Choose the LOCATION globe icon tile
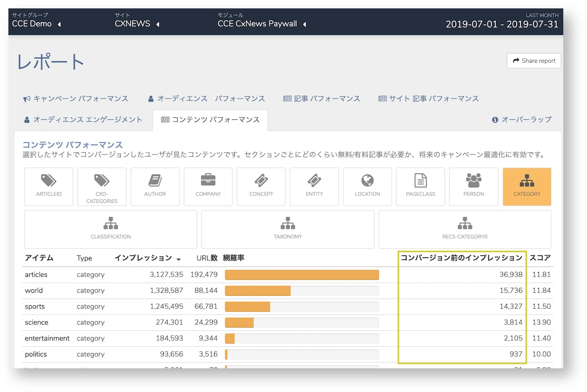This screenshot has width=587, height=392. [x=367, y=187]
